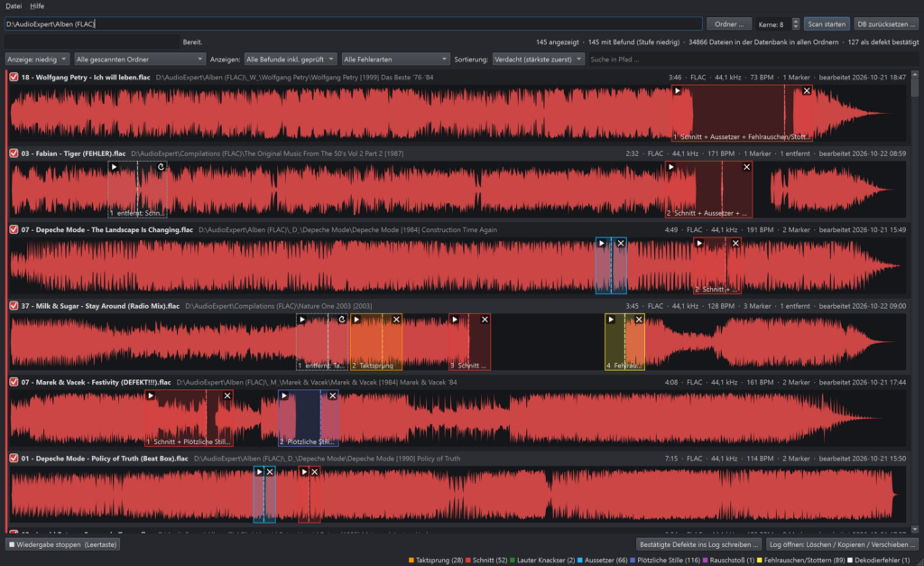Click orange Taktsprung legend color swatch
This screenshot has width=924, height=566.
411,560
